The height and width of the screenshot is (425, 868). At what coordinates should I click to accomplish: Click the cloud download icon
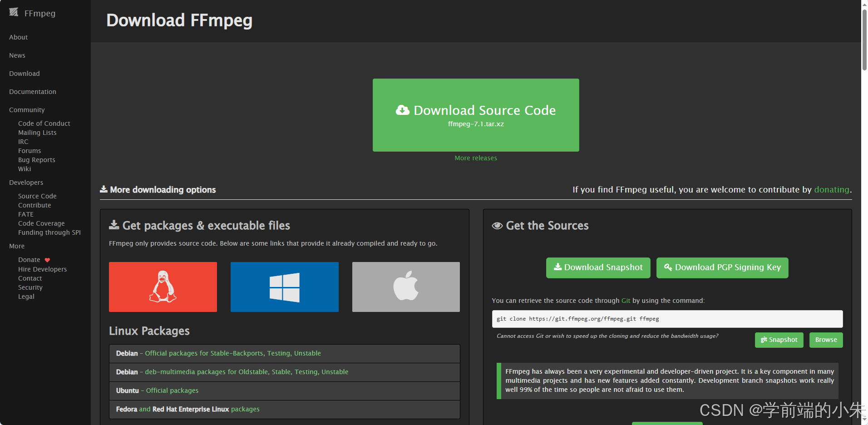(x=403, y=110)
